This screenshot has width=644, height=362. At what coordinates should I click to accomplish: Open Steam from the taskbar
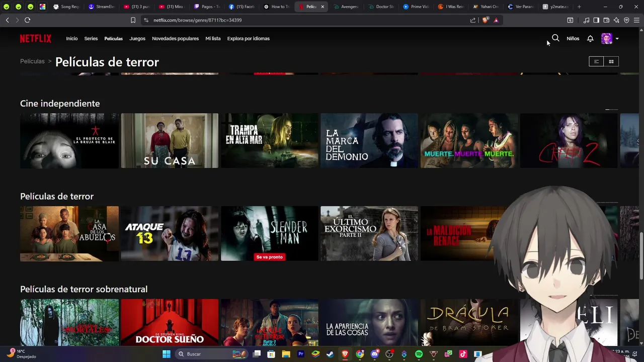[x=330, y=354]
